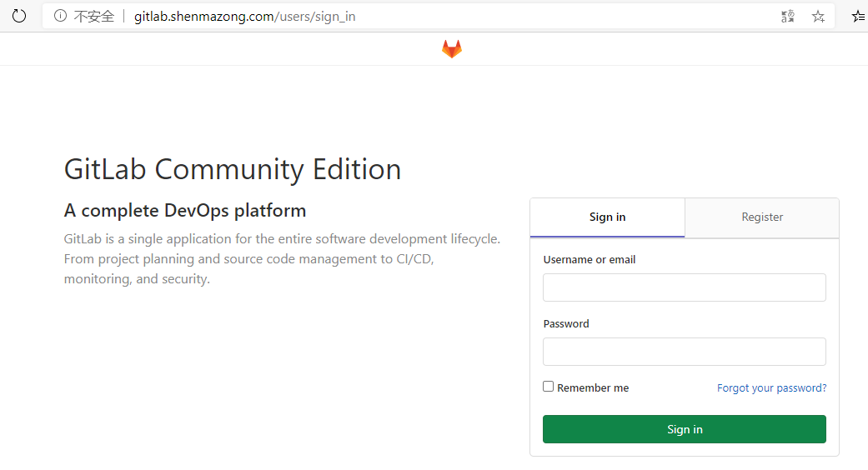Viewport: 868px width, 470px height.
Task: Switch to the Register tab
Action: (x=762, y=217)
